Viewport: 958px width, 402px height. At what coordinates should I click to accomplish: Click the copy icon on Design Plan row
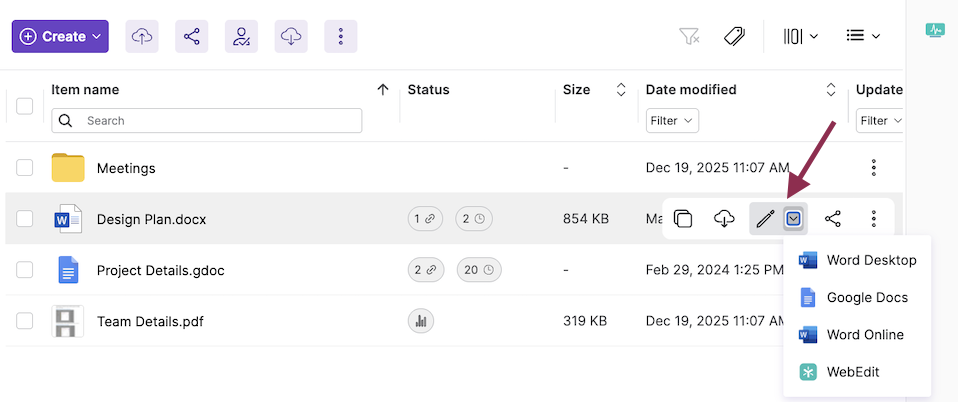tap(683, 219)
